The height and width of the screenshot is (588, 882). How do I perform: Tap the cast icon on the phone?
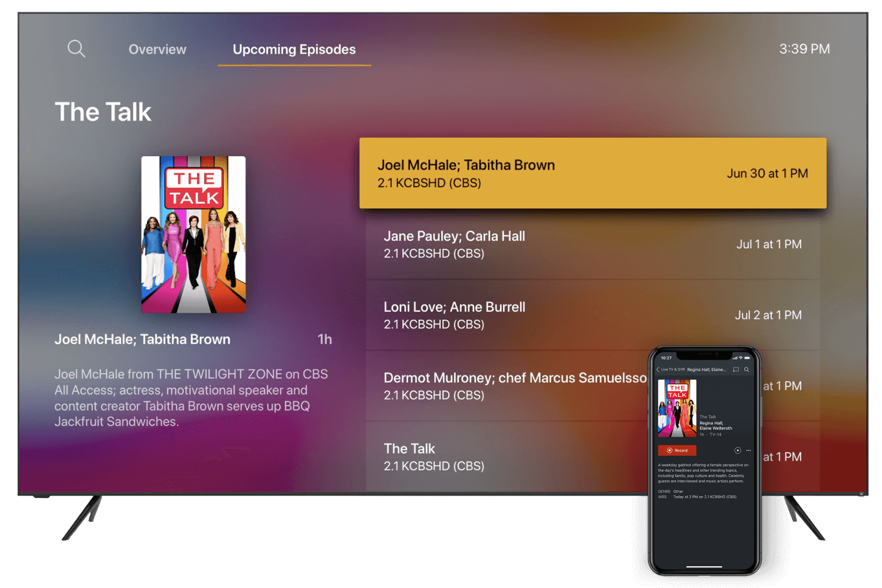736,370
